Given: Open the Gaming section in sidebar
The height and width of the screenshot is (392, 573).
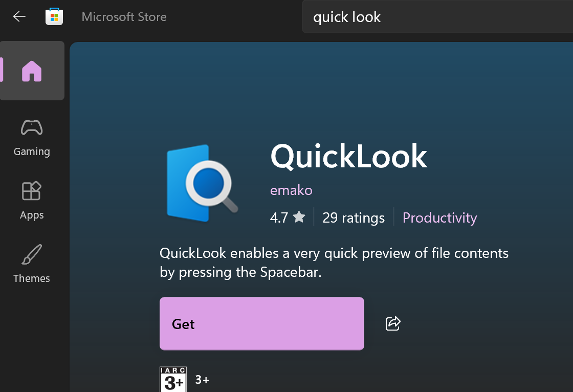Looking at the screenshot, I should [x=32, y=137].
